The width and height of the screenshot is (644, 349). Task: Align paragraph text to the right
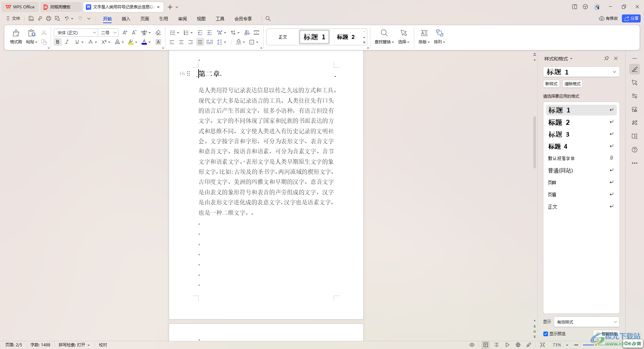pyautogui.click(x=191, y=42)
